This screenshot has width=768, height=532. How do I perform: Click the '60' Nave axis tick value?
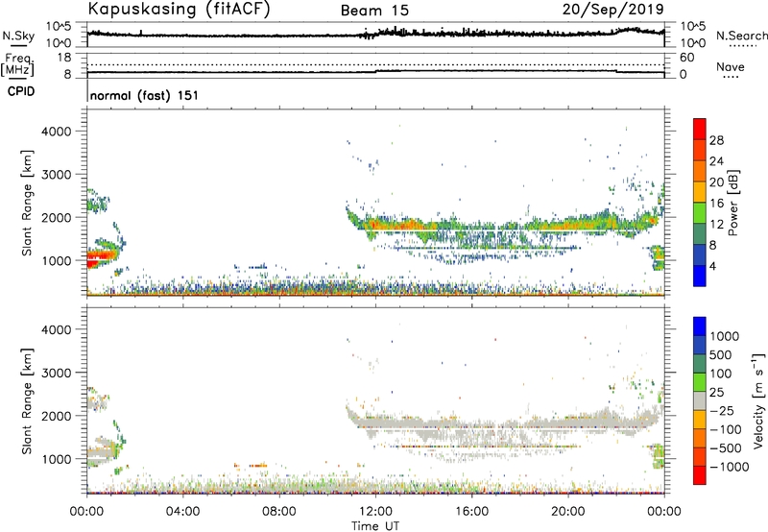(686, 58)
